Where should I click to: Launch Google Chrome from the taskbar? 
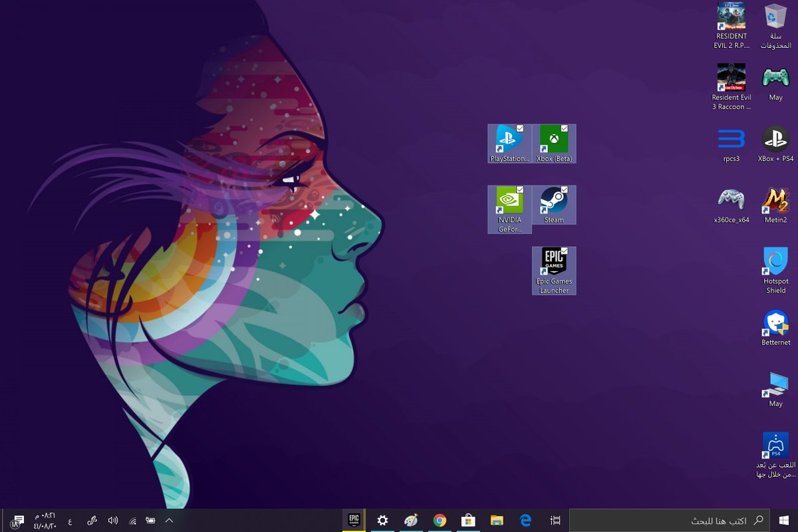coord(440,520)
